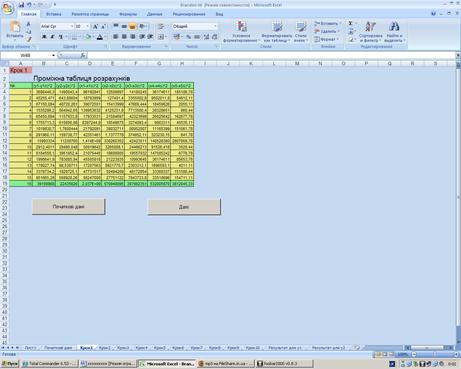Click the Далі button
This screenshot has width=461, height=369.
click(x=184, y=207)
